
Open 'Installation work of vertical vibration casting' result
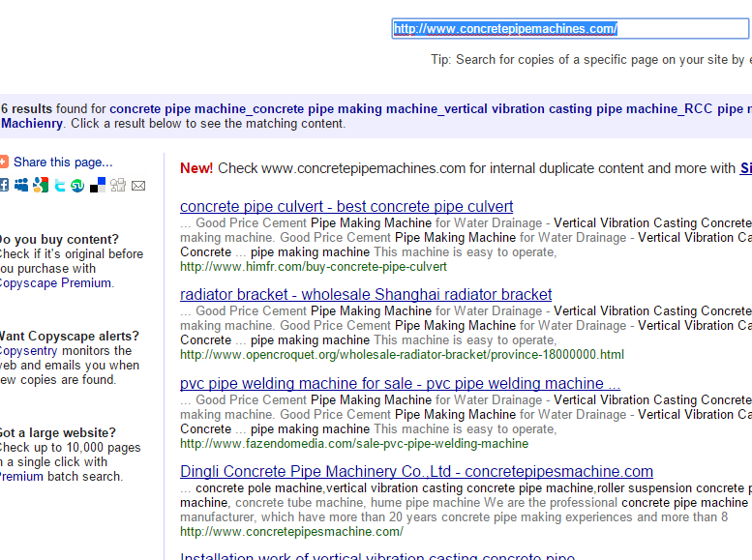[x=377, y=556]
